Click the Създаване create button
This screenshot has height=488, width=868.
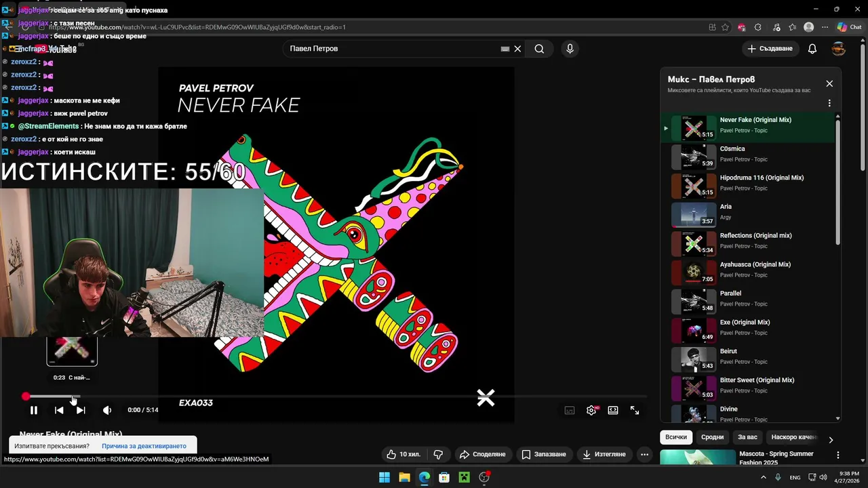tap(770, 49)
